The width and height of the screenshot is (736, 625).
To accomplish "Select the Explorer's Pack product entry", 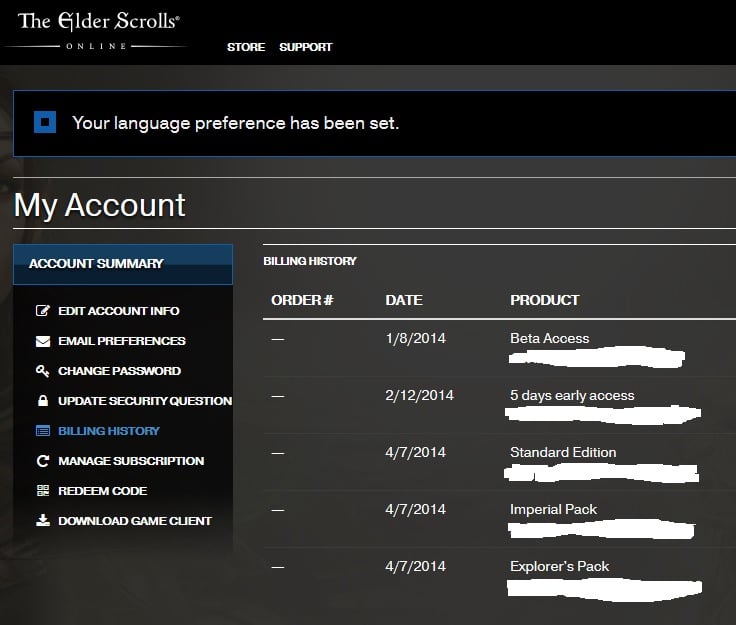I will pyautogui.click(x=560, y=566).
